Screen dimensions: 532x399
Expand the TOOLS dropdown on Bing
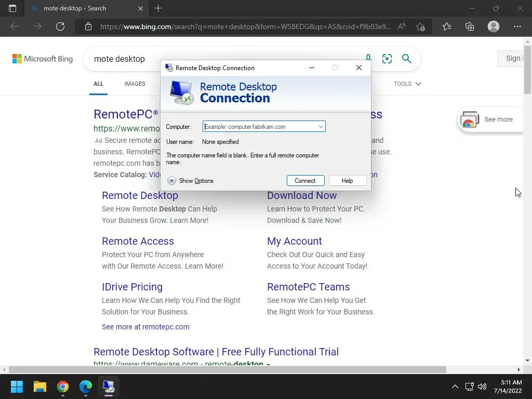[x=407, y=84]
